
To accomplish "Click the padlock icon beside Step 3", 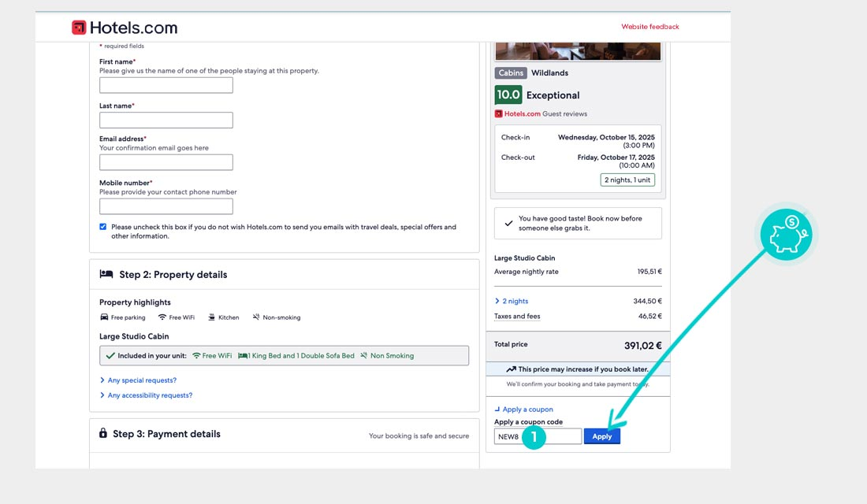I will pos(103,434).
